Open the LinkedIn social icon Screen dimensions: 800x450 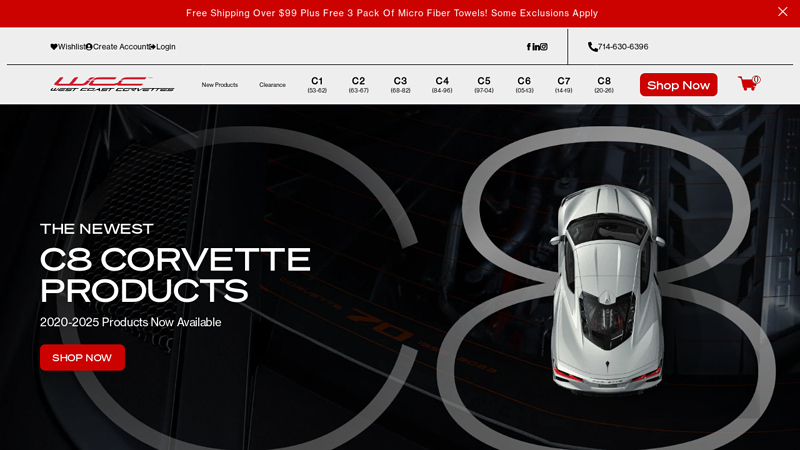pos(536,46)
